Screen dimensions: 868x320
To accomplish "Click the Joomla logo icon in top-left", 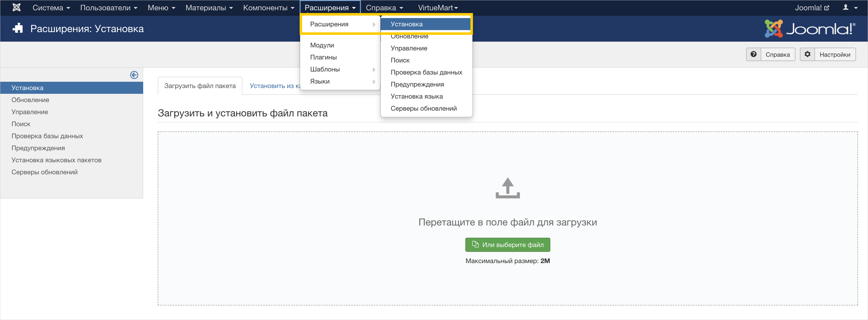I will [x=16, y=8].
